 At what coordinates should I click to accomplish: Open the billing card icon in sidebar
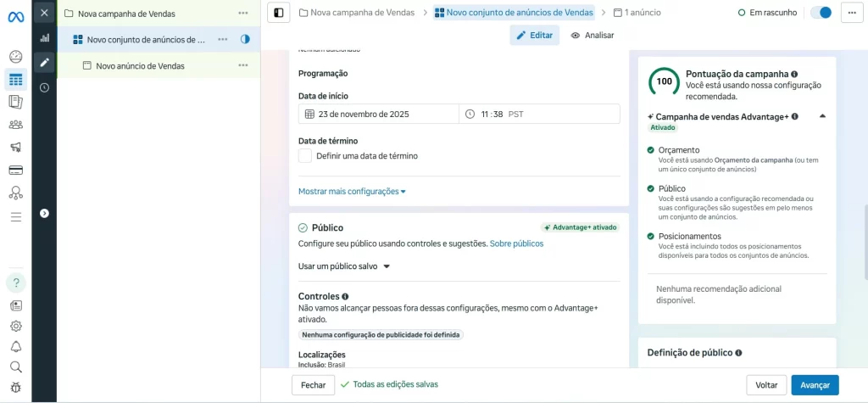[x=15, y=170]
